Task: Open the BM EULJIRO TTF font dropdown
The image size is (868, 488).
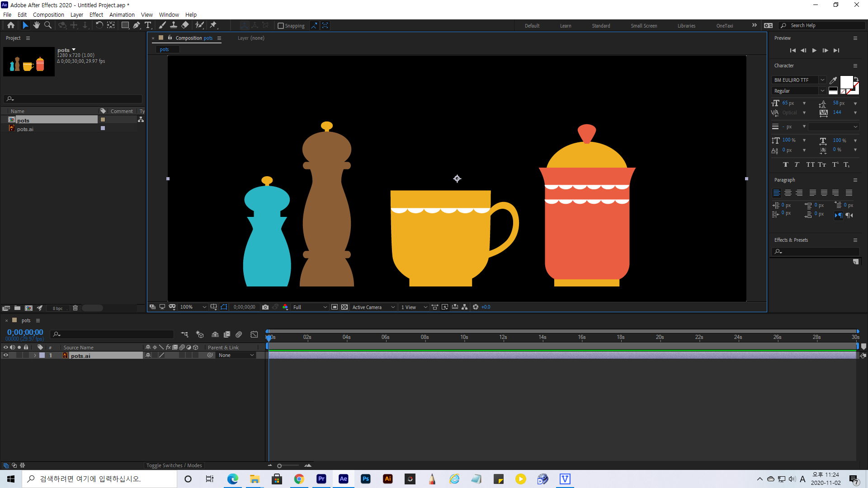Action: [822, 80]
